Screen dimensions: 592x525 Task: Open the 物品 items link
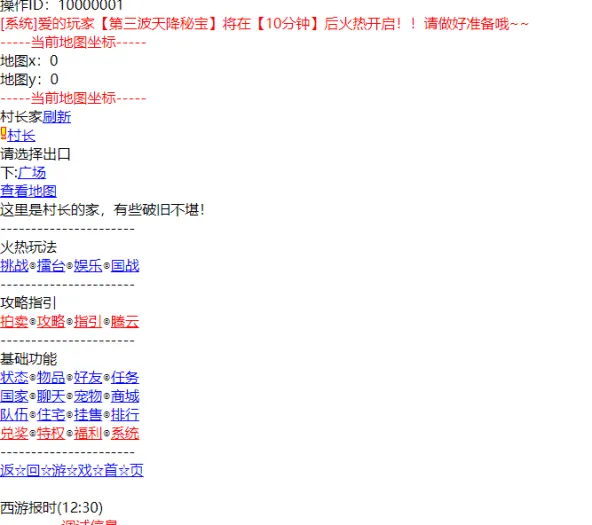coord(51,377)
